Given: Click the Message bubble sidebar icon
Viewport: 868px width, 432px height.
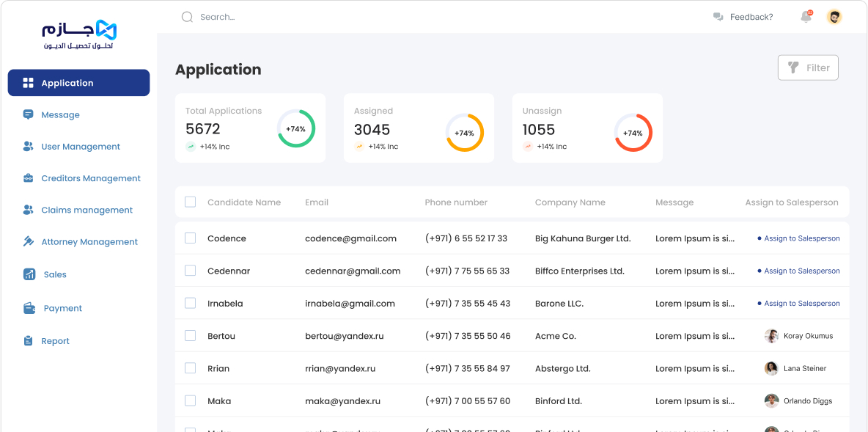Looking at the screenshot, I should point(29,114).
